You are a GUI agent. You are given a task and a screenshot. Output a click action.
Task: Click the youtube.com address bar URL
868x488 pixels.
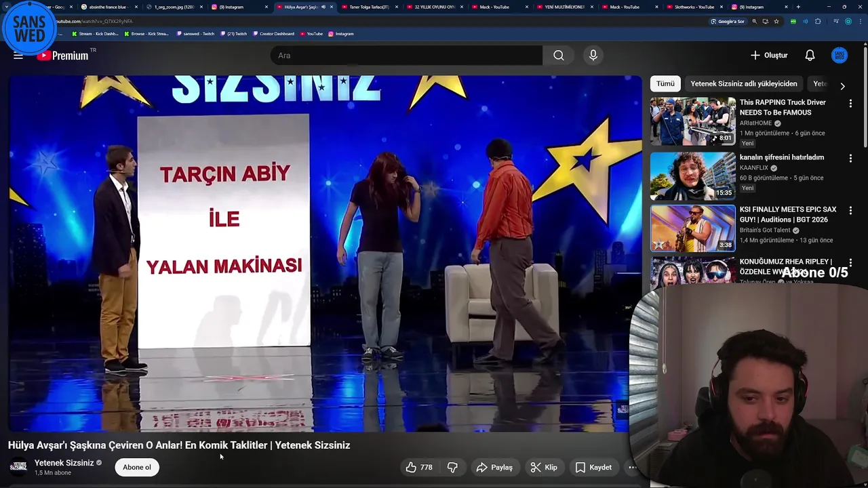[94, 21]
